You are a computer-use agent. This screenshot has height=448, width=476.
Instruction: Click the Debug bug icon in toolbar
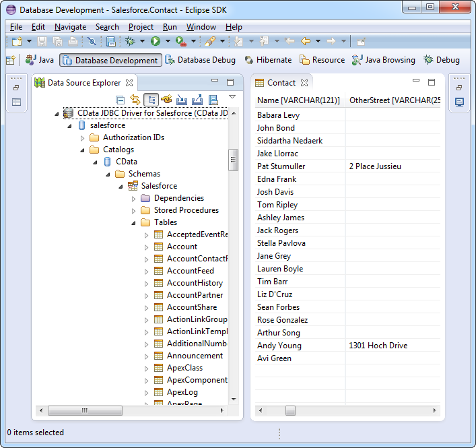[x=131, y=42]
